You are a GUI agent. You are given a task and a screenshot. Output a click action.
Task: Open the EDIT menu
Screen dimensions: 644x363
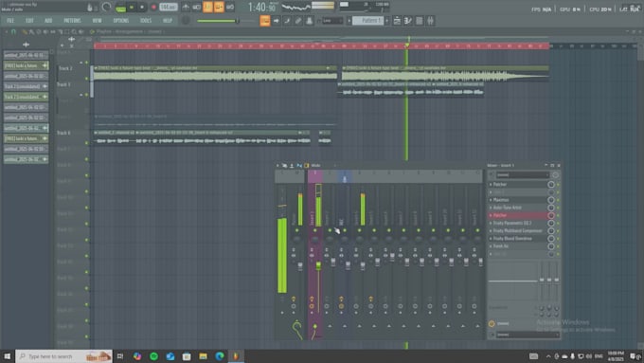29,21
